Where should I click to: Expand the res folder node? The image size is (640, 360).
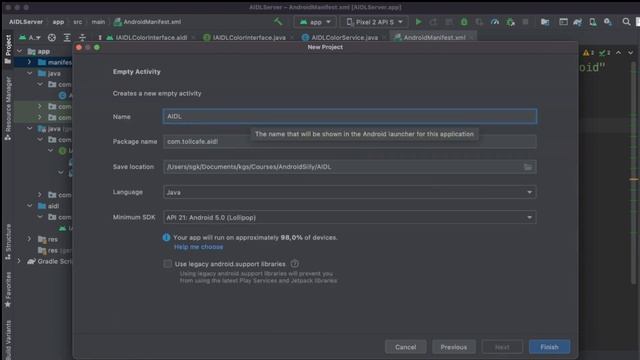pos(29,239)
